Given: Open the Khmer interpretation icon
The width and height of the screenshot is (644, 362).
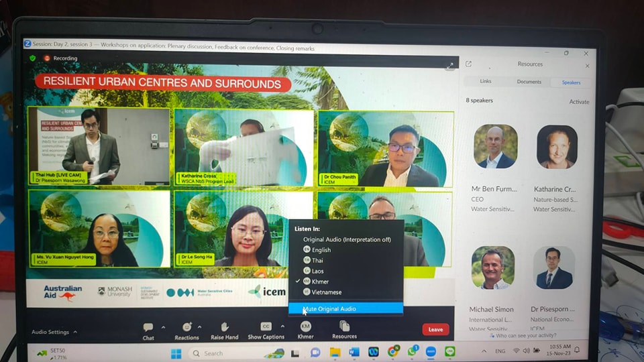Looking at the screenshot, I should pos(305,326).
